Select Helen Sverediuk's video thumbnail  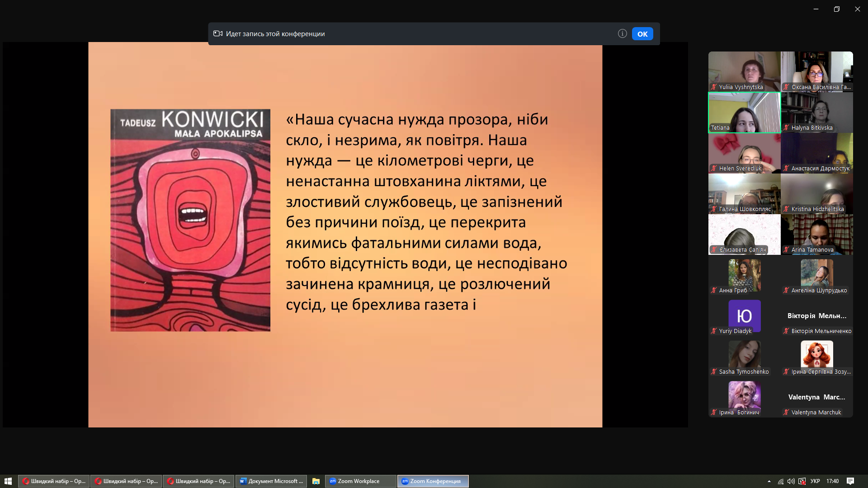[744, 153]
